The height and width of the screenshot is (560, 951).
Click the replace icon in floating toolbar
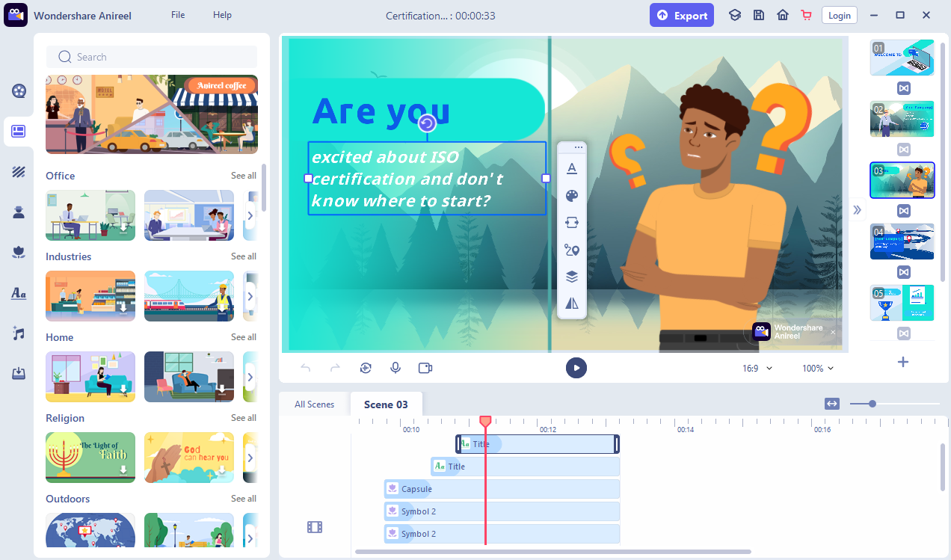pyautogui.click(x=572, y=223)
